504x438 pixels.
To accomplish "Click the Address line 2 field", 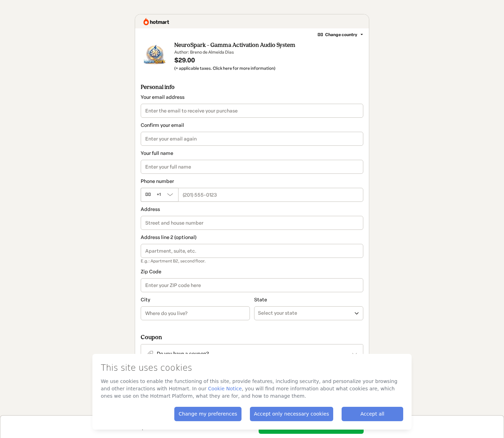I will pos(252,251).
